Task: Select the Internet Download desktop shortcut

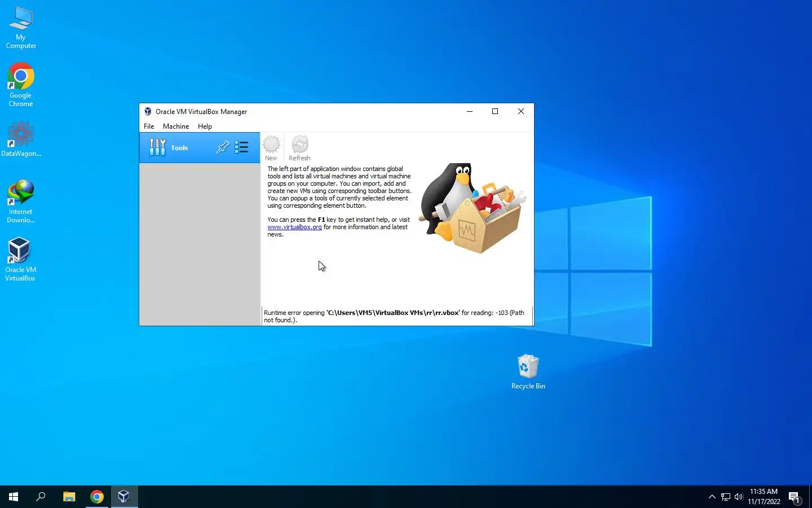Action: pyautogui.click(x=21, y=202)
